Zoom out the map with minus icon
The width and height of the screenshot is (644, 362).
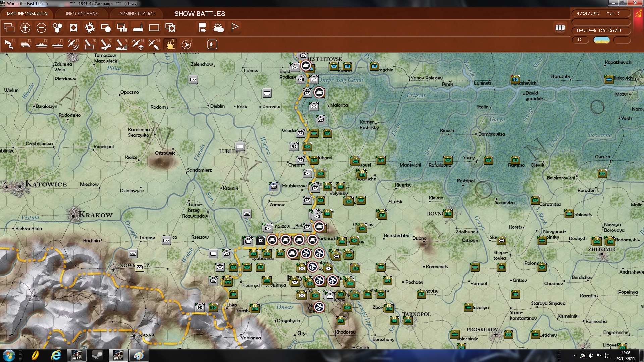pyautogui.click(x=41, y=27)
